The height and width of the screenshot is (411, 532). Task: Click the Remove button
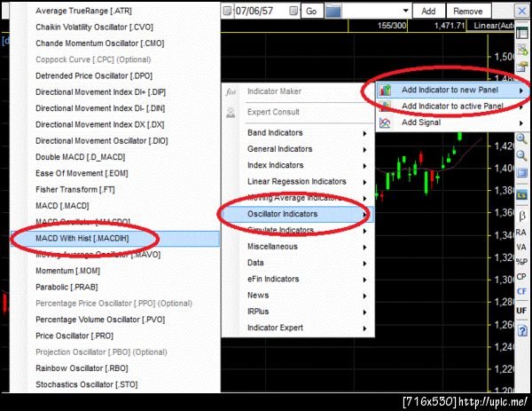tap(468, 12)
